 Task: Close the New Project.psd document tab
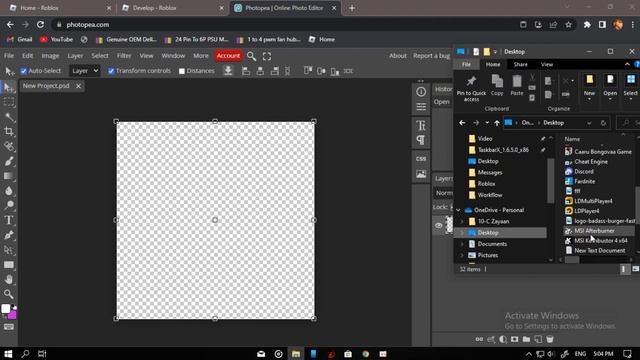(x=78, y=86)
